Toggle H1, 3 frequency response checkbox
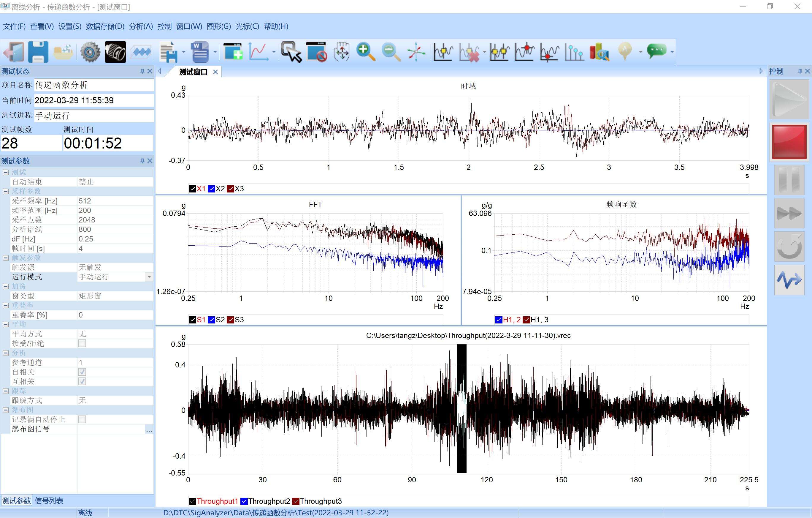Viewport: 812px width, 518px height. pos(526,320)
